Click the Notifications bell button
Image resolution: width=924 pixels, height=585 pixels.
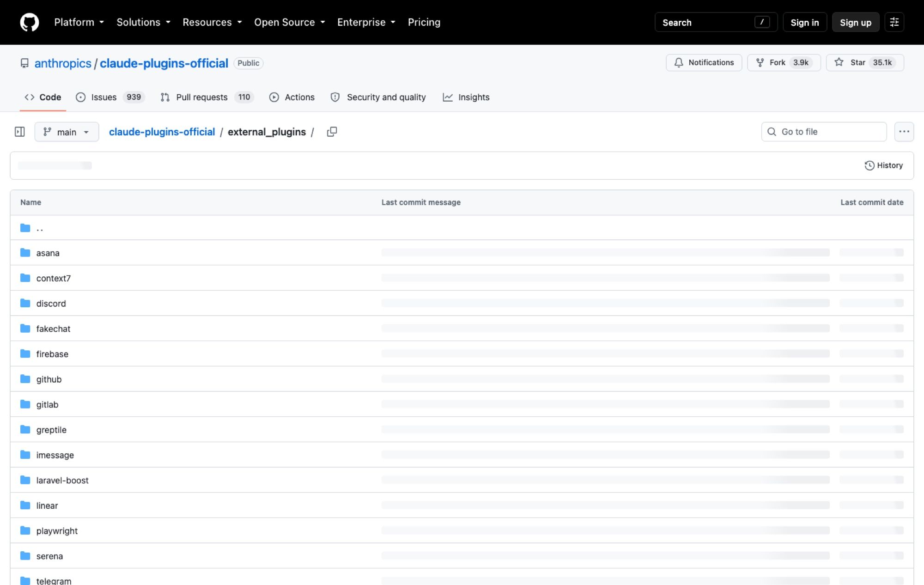[704, 62]
